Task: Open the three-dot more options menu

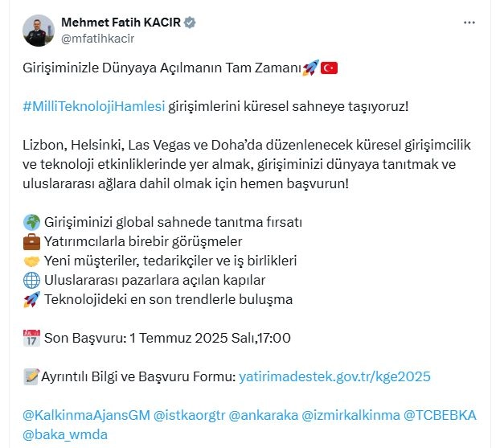Action: point(470,23)
